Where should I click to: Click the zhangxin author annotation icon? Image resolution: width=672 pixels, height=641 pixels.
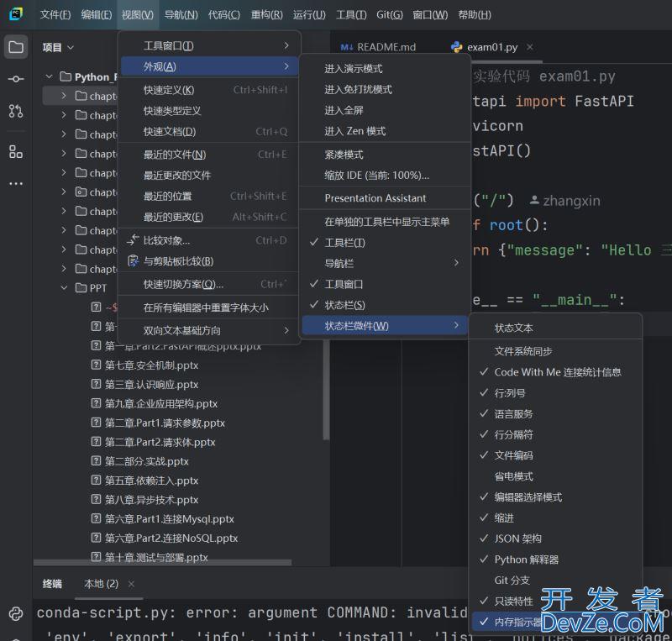coord(534,200)
